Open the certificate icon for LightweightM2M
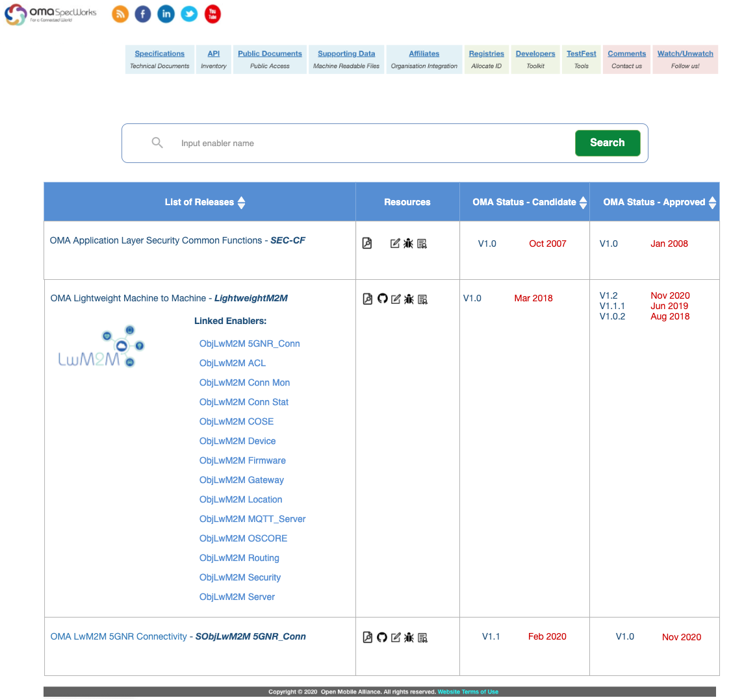This screenshot has width=731, height=700. pyautogui.click(x=423, y=299)
